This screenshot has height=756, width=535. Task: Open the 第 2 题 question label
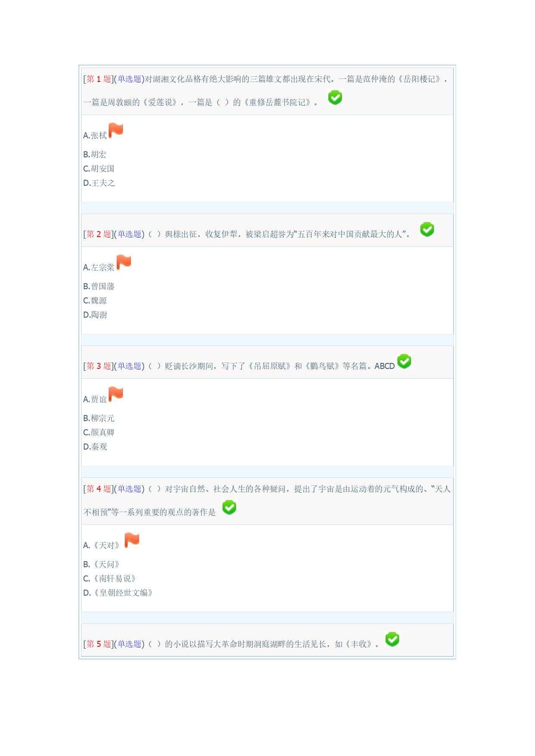pyautogui.click(x=99, y=234)
